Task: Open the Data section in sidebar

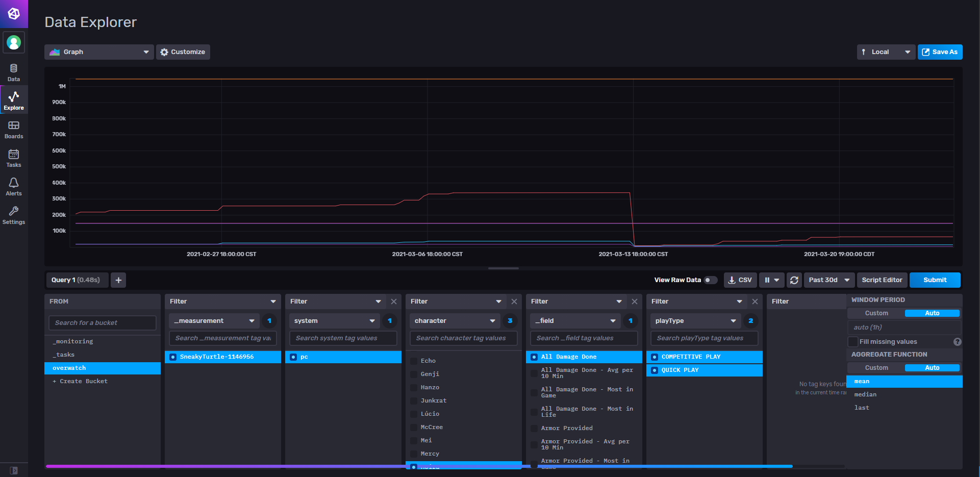Action: [x=14, y=72]
